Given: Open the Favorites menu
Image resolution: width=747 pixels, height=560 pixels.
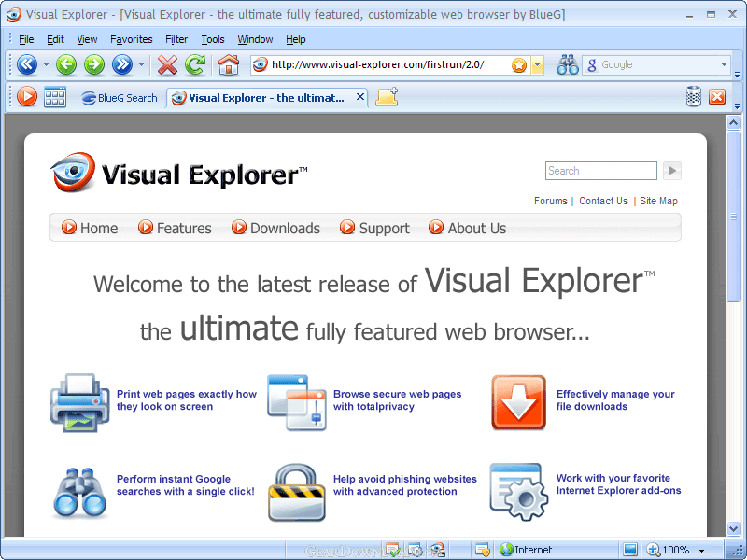Looking at the screenshot, I should tap(131, 39).
